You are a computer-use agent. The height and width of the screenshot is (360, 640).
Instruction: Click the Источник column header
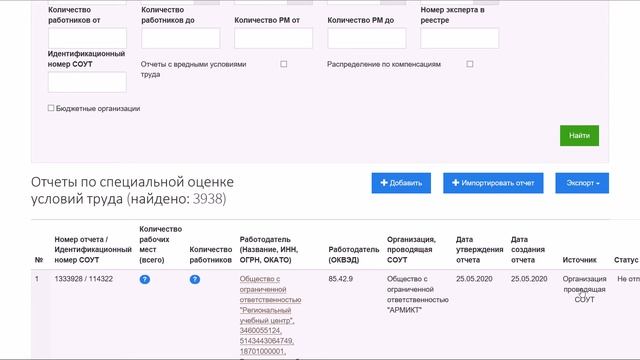(579, 260)
